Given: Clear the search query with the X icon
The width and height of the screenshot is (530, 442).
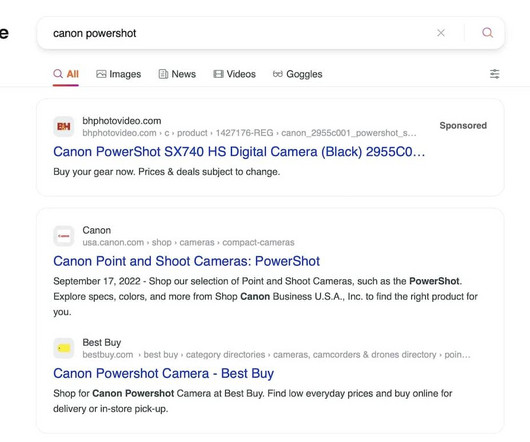Looking at the screenshot, I should click(x=441, y=33).
